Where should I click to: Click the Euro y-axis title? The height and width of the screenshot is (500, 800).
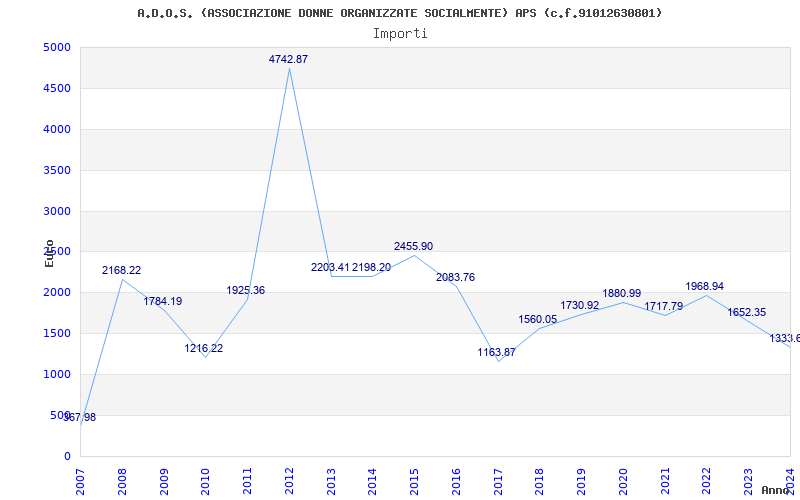pyautogui.click(x=49, y=254)
